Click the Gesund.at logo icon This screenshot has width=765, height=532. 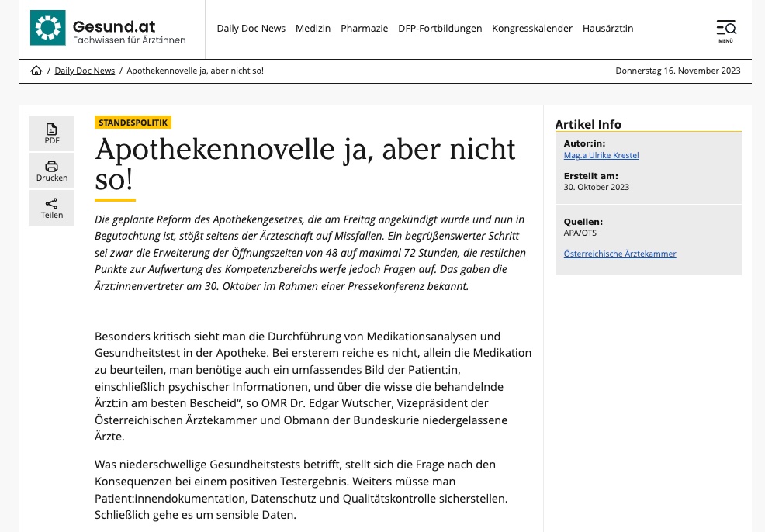click(47, 28)
